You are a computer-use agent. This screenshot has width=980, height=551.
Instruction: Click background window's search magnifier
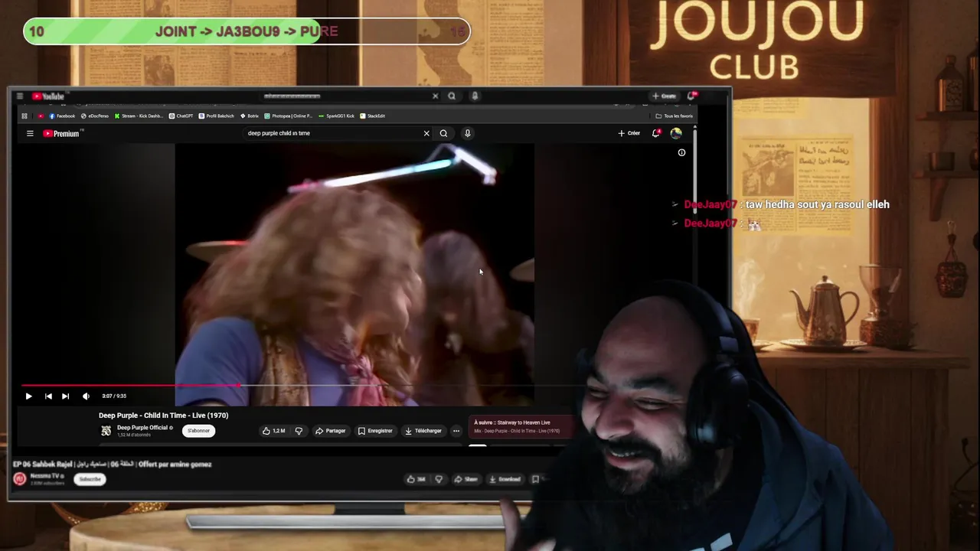tap(452, 96)
